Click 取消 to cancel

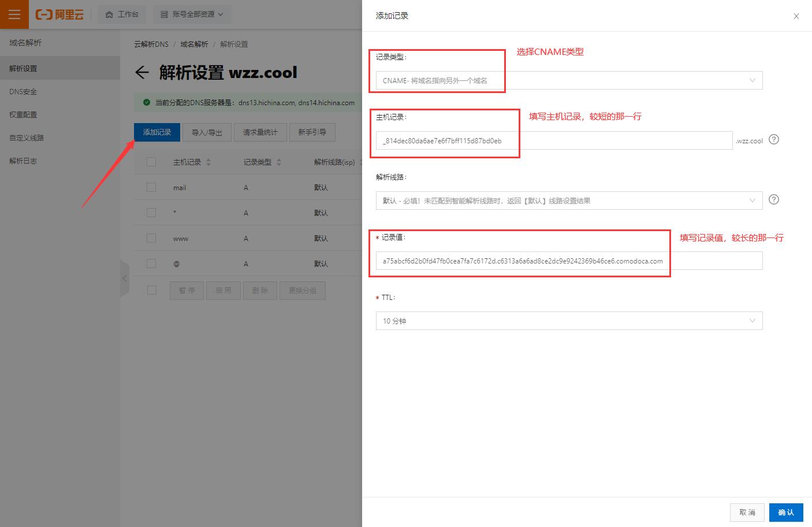[x=747, y=513]
